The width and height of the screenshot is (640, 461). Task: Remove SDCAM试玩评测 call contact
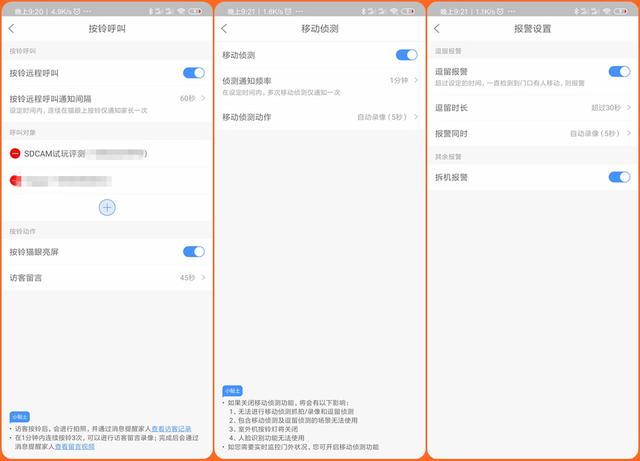(x=15, y=154)
